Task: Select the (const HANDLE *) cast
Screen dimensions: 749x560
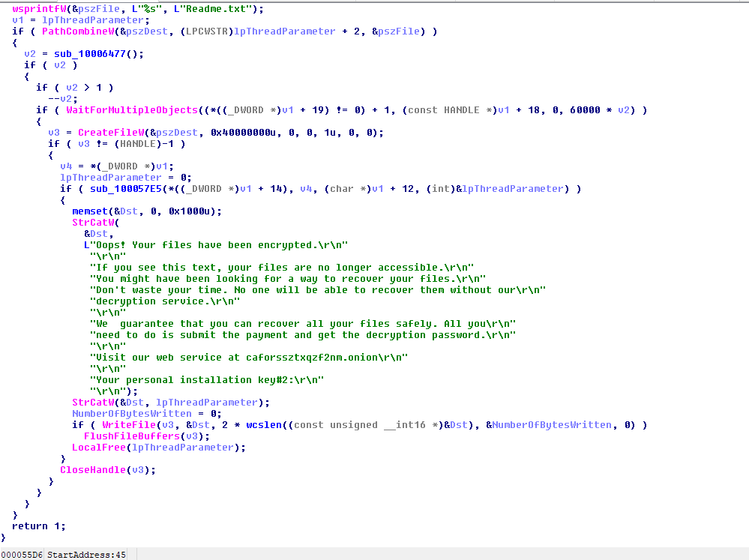Action: pyautogui.click(x=449, y=110)
